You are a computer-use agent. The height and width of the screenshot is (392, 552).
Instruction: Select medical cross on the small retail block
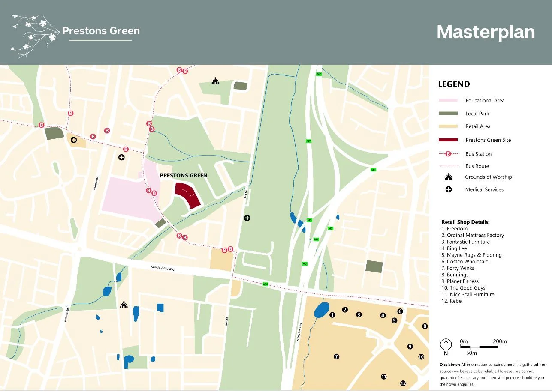coord(74,140)
